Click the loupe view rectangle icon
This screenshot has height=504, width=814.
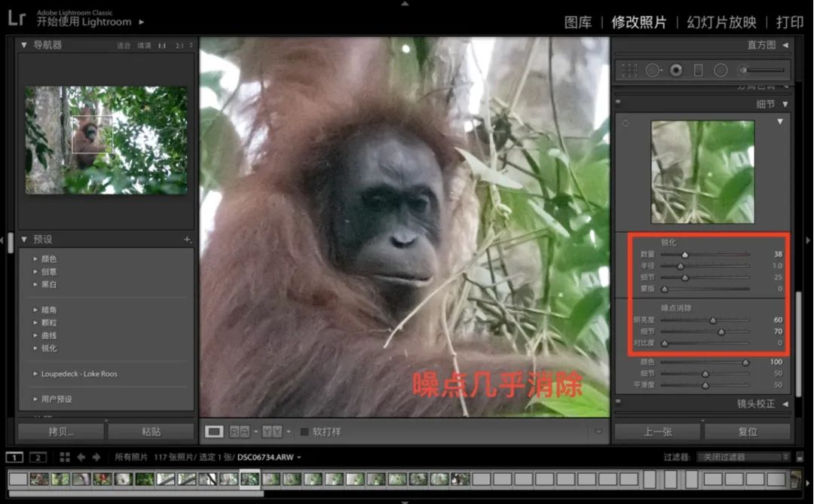pyautogui.click(x=215, y=432)
